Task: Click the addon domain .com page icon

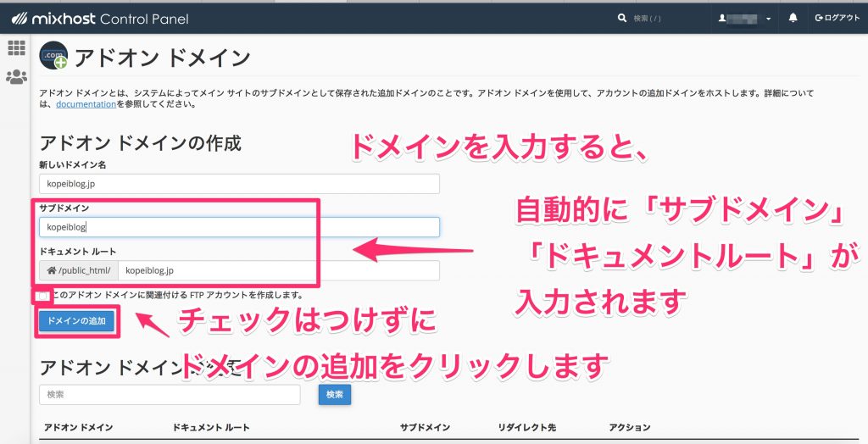Action: click(53, 56)
